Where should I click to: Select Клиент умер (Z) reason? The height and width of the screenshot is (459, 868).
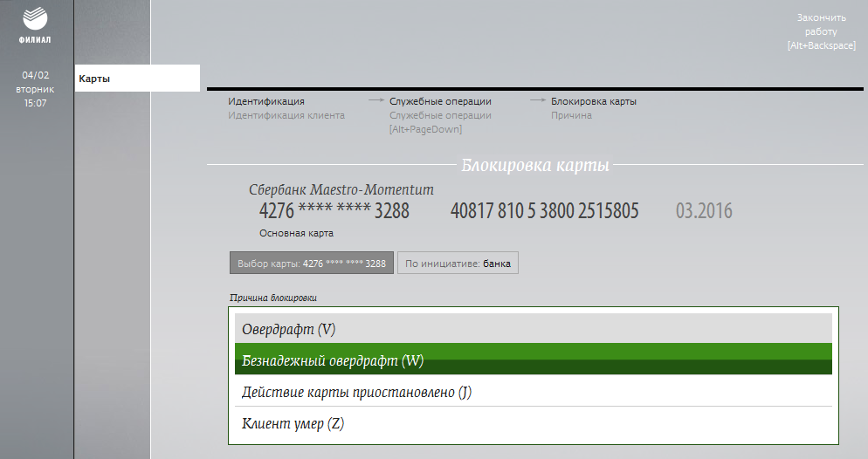(533, 423)
